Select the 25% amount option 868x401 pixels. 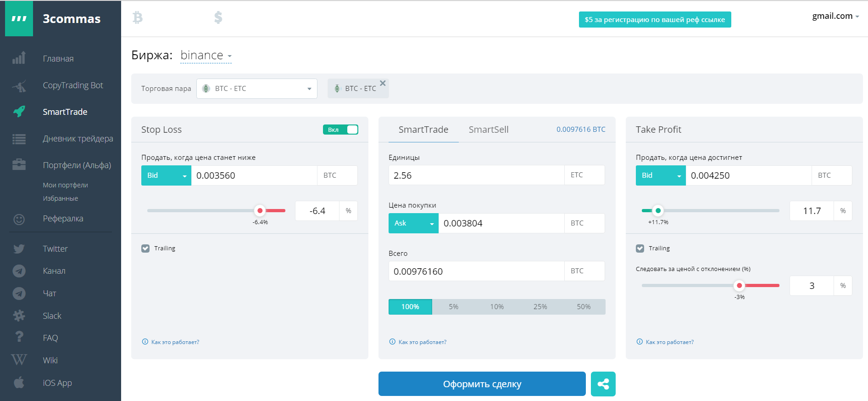click(x=540, y=307)
